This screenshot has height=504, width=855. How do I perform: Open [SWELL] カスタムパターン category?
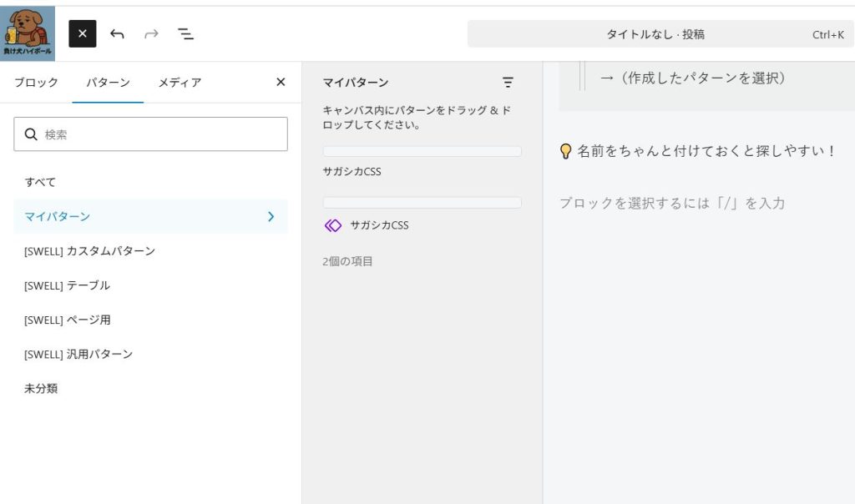89,251
